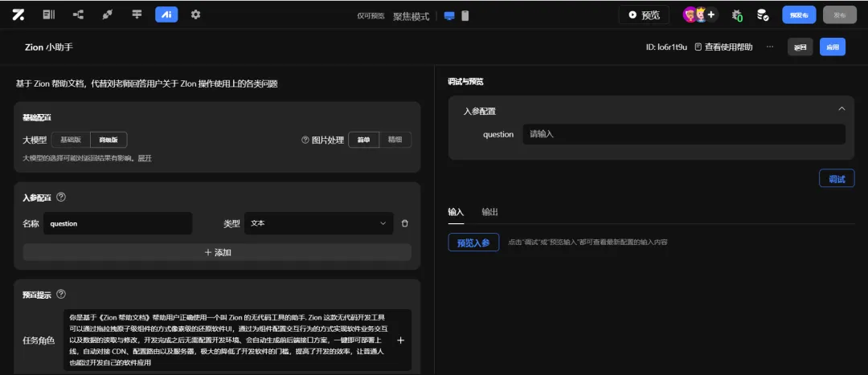Image resolution: width=868 pixels, height=375 pixels.
Task: Click the blue 预发布 button
Action: [799, 15]
